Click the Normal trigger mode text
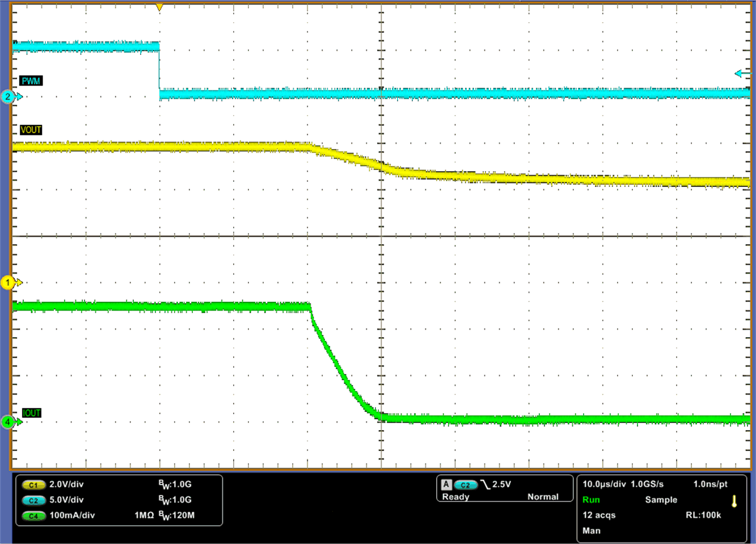 tap(543, 496)
